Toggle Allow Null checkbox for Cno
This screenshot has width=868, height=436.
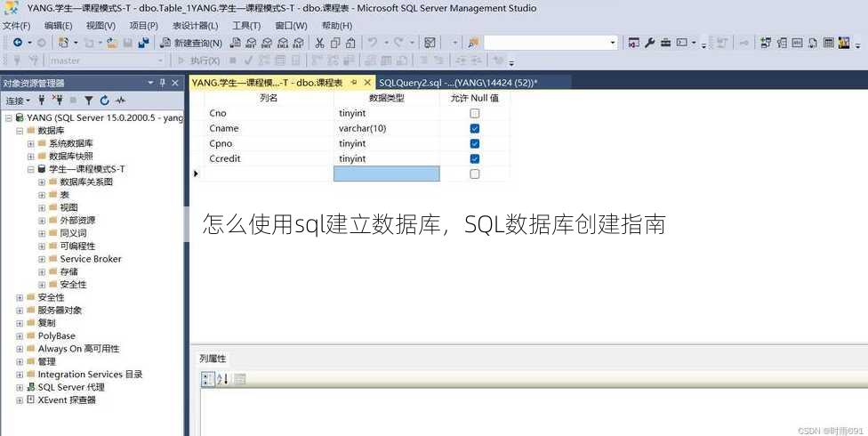(474, 113)
